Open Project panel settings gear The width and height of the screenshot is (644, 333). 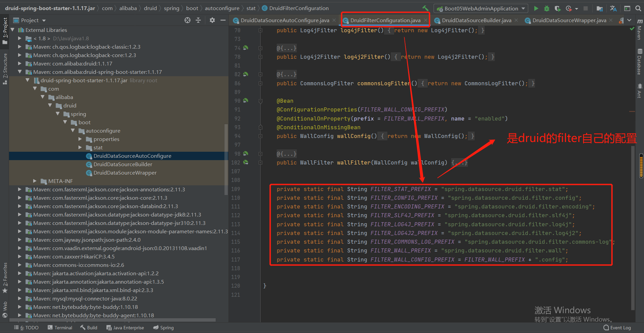(212, 20)
